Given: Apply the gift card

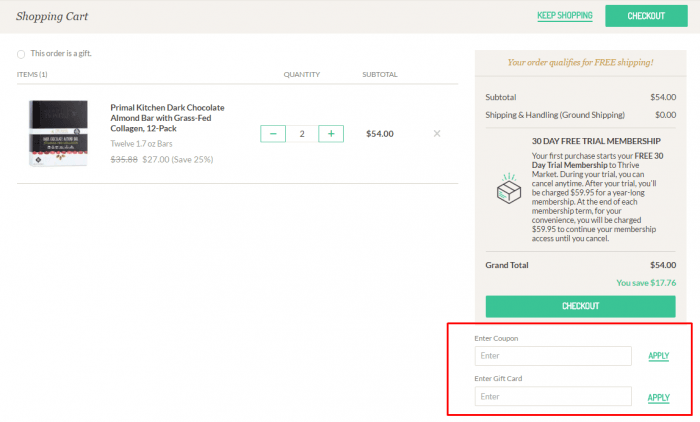Looking at the screenshot, I should pyautogui.click(x=658, y=397).
